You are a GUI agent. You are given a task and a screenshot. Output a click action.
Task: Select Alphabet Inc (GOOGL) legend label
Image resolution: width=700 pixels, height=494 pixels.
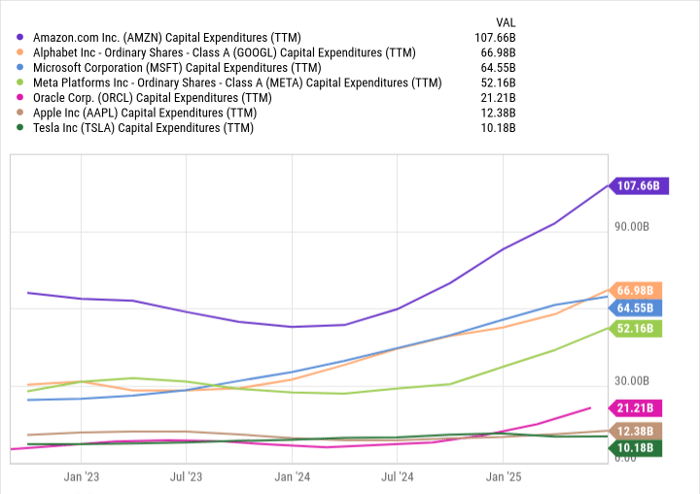[224, 53]
